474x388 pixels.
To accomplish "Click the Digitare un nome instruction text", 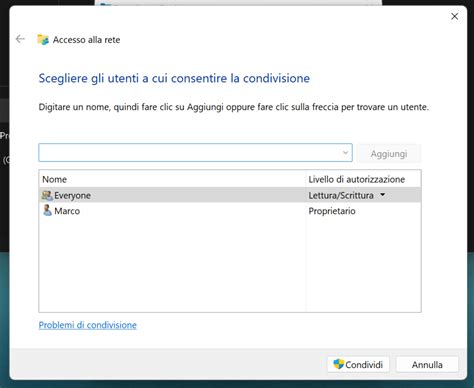I will 234,107.
